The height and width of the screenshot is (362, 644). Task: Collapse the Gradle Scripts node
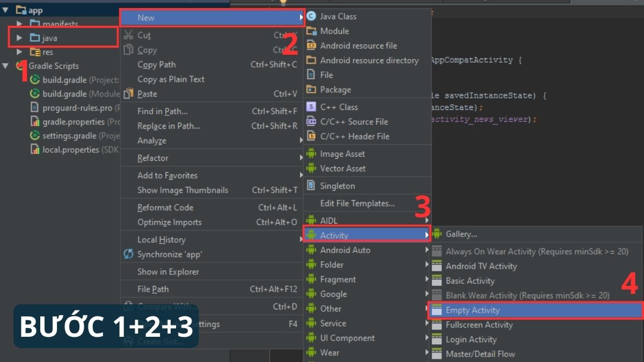point(6,66)
